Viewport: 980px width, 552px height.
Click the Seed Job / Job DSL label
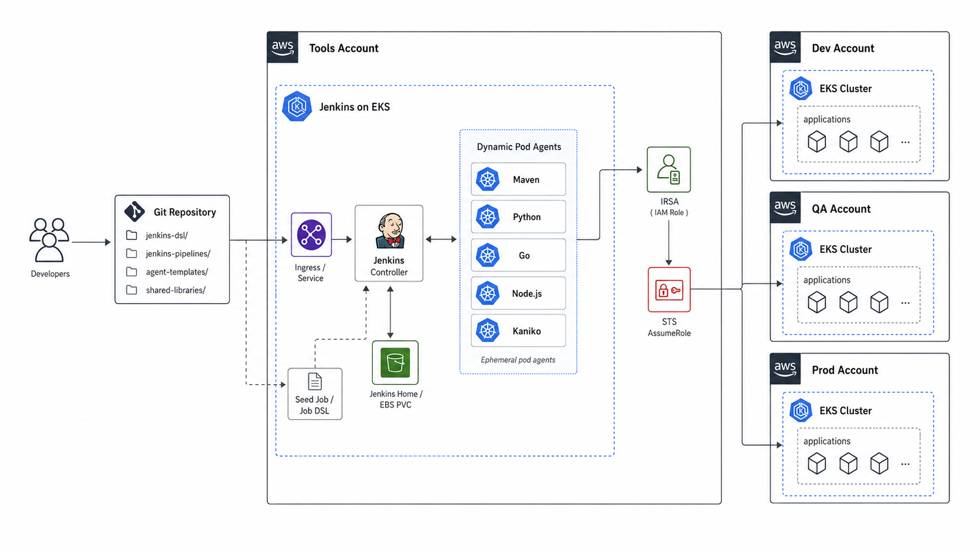(x=314, y=405)
